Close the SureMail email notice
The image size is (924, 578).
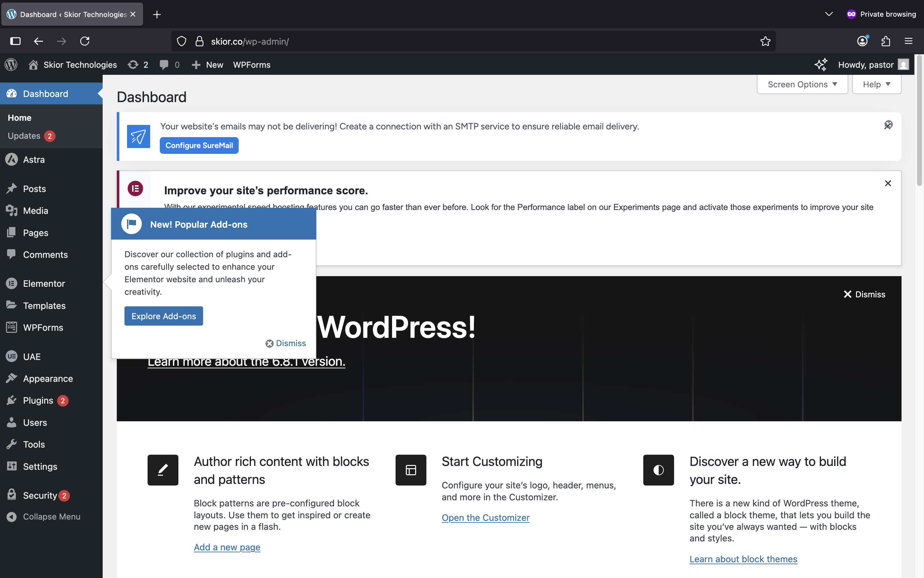(888, 125)
